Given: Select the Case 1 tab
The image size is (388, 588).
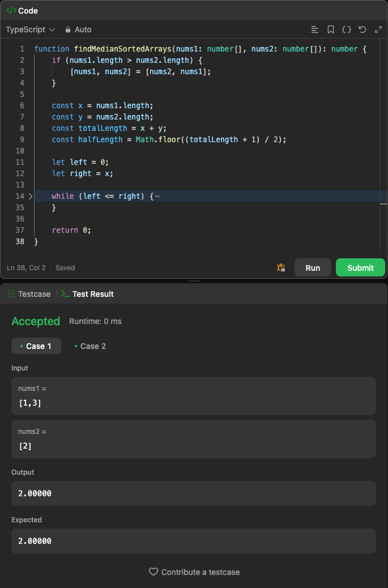Looking at the screenshot, I should tap(36, 346).
